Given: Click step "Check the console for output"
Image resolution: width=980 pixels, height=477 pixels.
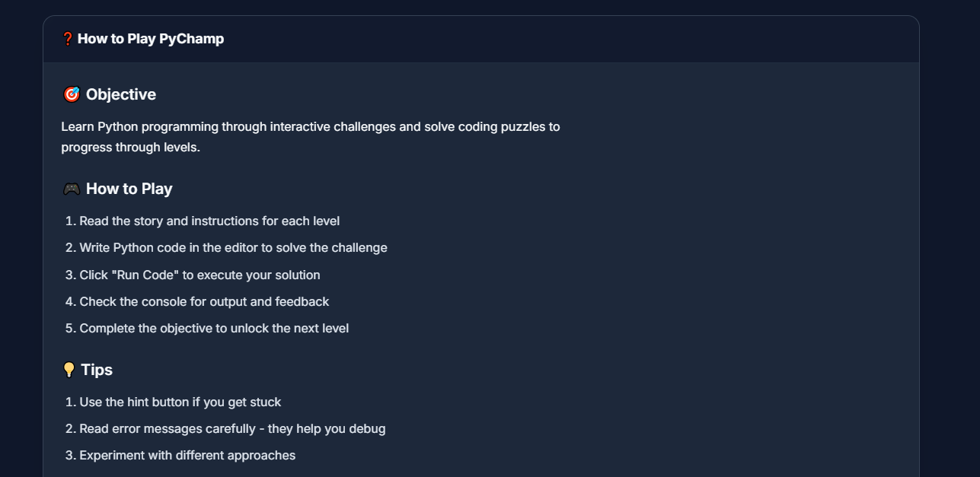Looking at the screenshot, I should pyautogui.click(x=204, y=301).
